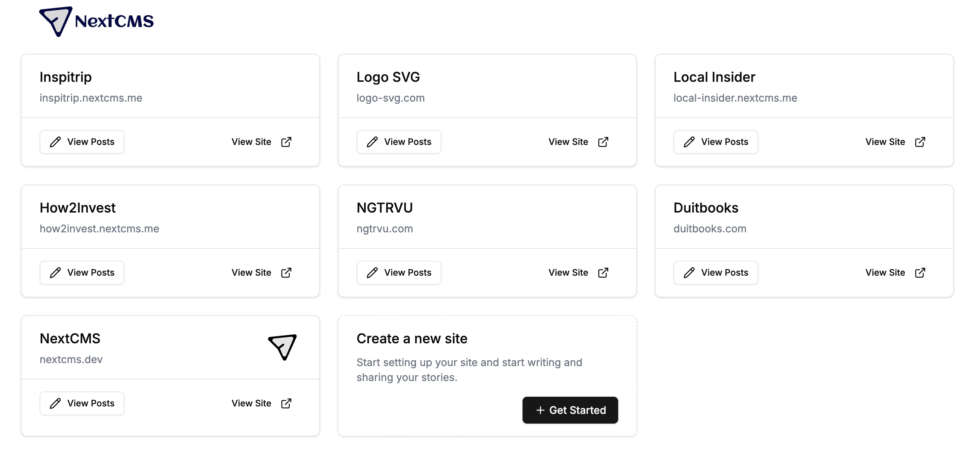This screenshot has height=452, width=980.
Task: View posts for Duitbooks
Action: (716, 273)
